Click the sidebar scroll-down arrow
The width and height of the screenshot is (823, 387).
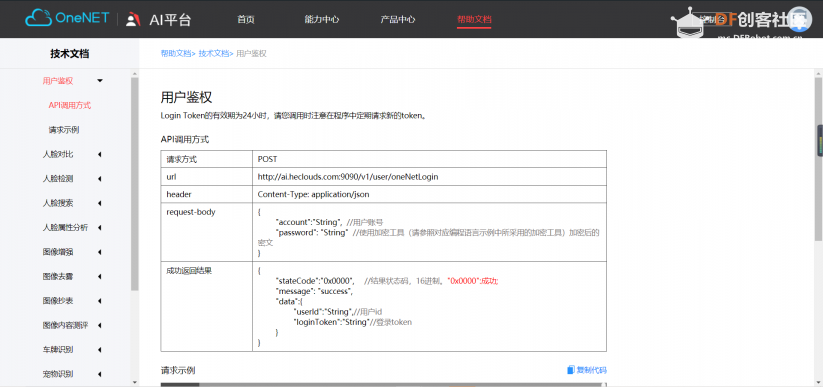[x=135, y=382]
